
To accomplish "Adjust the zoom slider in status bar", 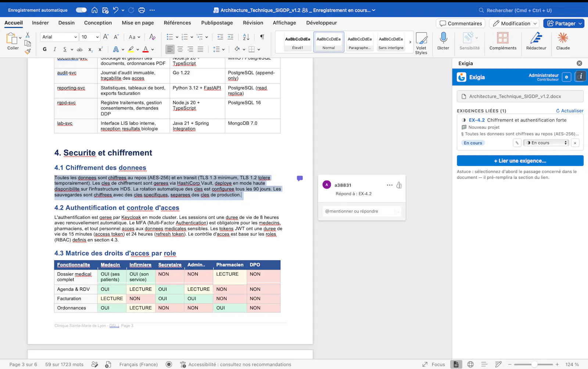I will click(534, 364).
